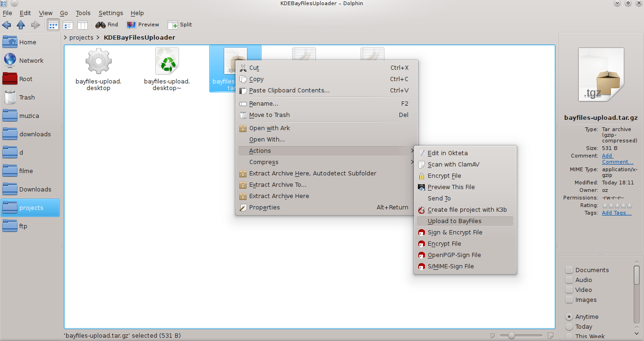This screenshot has width=644, height=341.
Task: Expand the Compress submenu
Action: tap(326, 162)
